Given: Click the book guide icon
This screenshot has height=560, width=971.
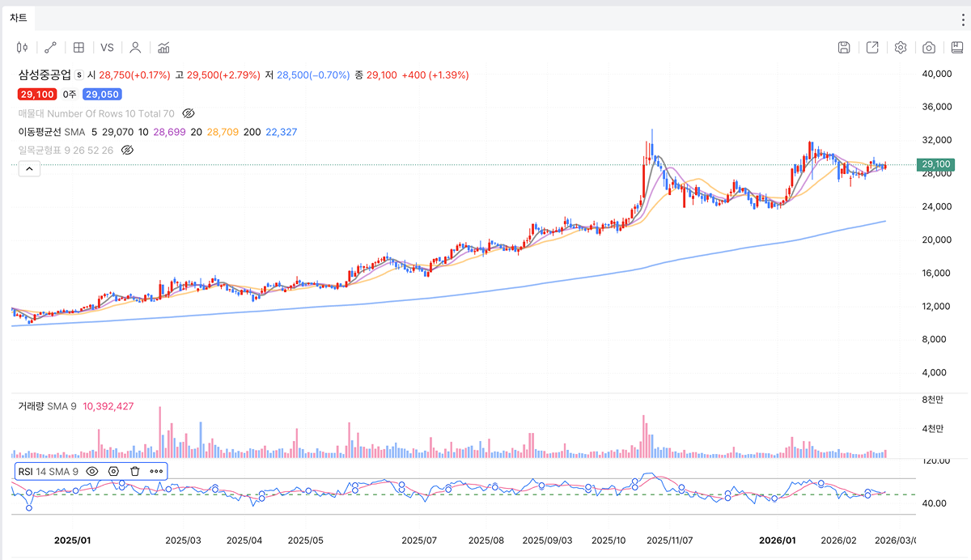Looking at the screenshot, I should [x=956, y=48].
